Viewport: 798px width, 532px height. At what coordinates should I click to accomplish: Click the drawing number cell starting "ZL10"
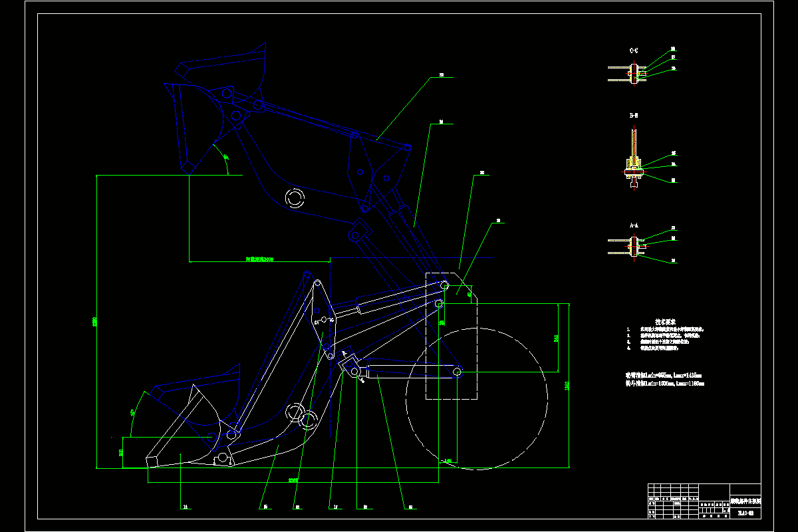(x=745, y=513)
